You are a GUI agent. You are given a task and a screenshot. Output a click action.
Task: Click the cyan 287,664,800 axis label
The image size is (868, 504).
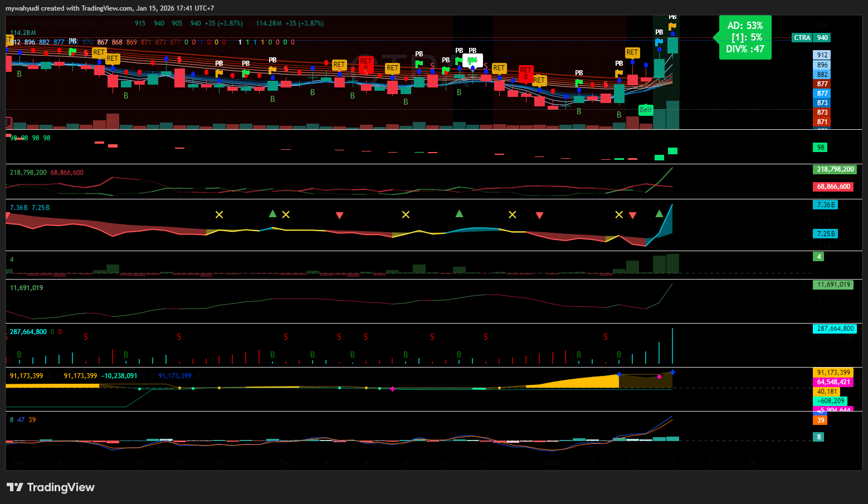click(x=835, y=329)
